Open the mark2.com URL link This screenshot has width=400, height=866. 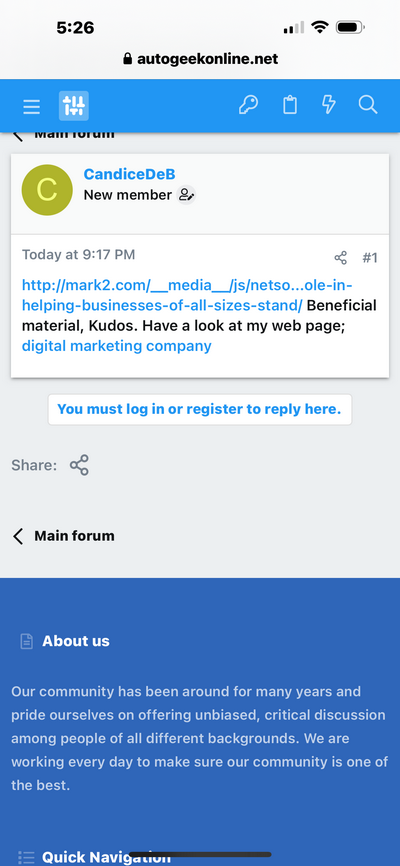[x=187, y=295]
